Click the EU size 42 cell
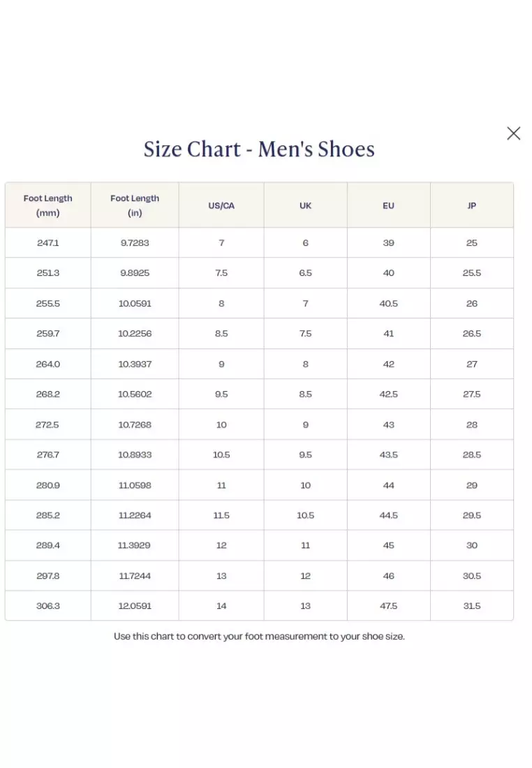 click(388, 364)
